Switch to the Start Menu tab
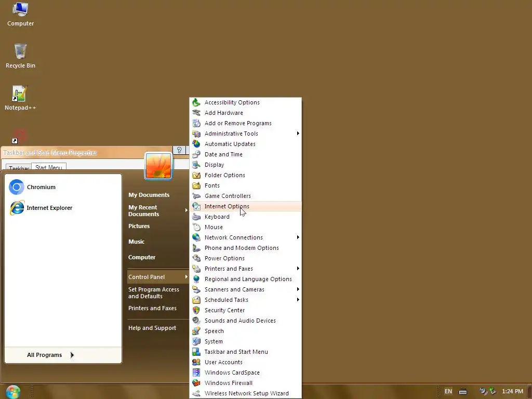The width and height of the screenshot is (532, 399). (x=49, y=167)
